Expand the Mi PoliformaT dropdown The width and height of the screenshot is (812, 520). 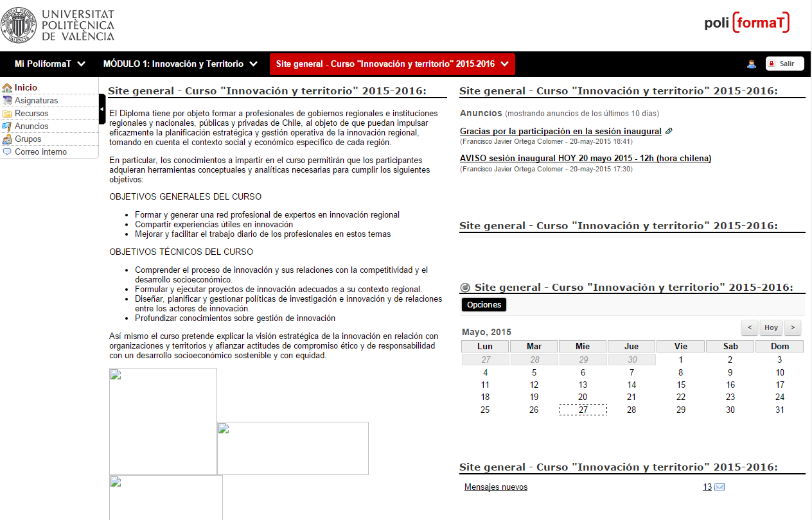click(x=81, y=64)
